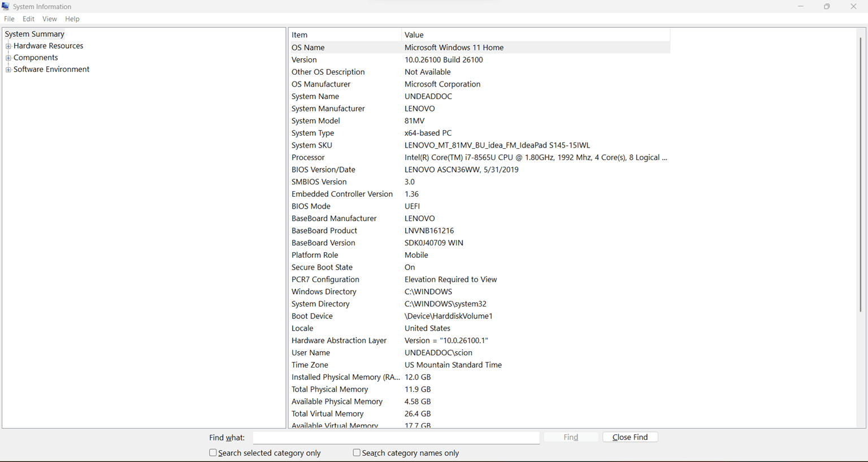Click the Find what input field

[x=396, y=438]
